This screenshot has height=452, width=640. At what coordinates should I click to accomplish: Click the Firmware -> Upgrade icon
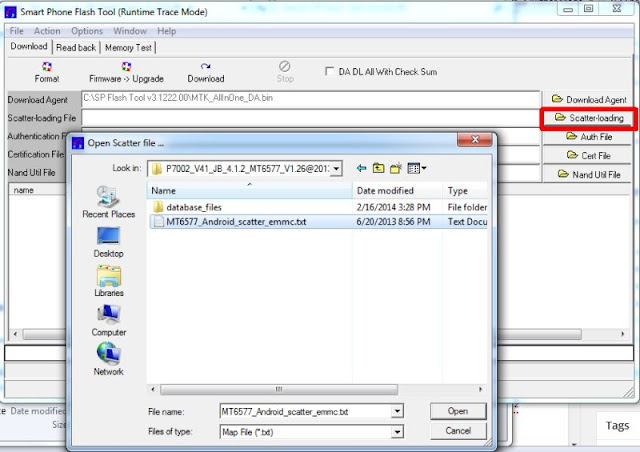pyautogui.click(x=126, y=67)
